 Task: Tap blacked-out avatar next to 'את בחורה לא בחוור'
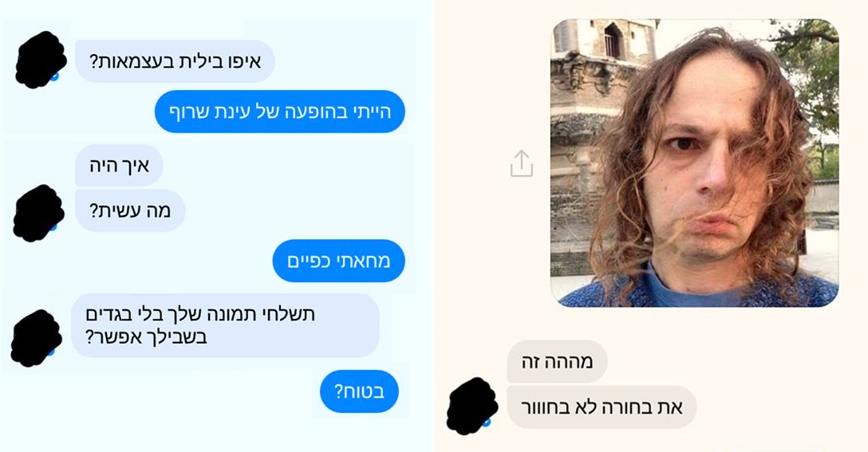(472, 406)
